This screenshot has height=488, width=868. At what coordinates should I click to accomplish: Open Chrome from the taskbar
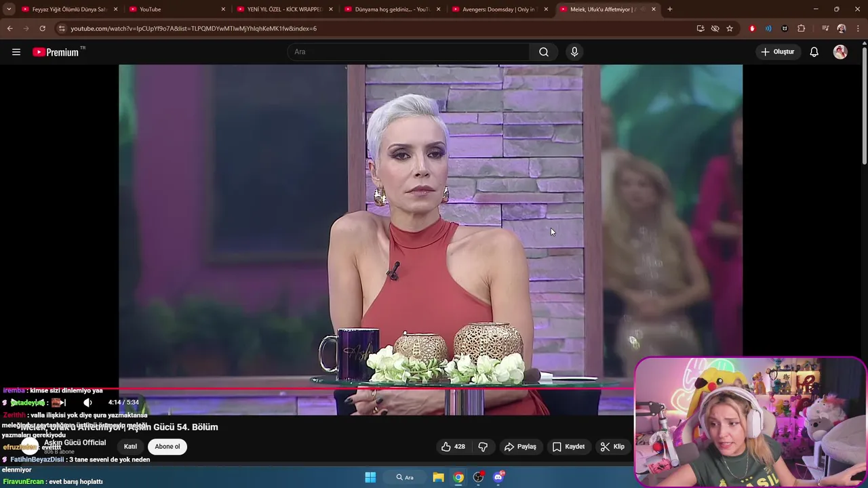(x=458, y=477)
